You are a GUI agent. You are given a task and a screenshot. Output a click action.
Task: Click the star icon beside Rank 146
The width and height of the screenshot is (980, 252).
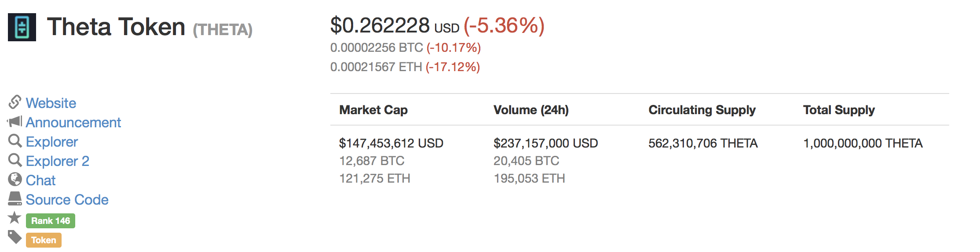point(15,217)
